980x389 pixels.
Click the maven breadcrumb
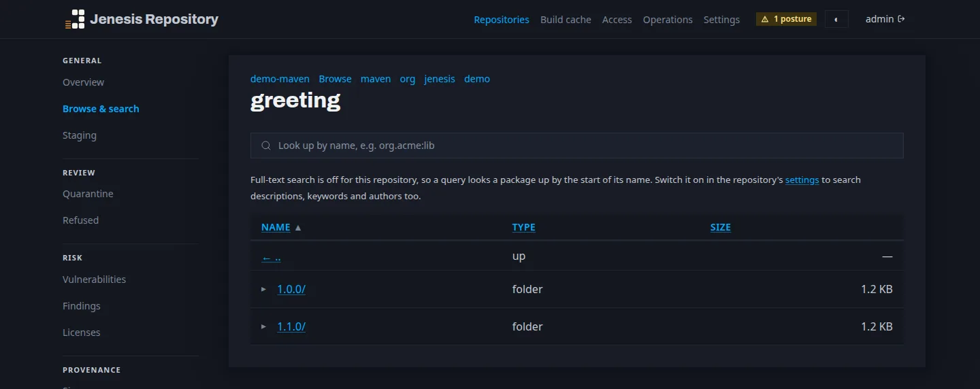click(376, 79)
